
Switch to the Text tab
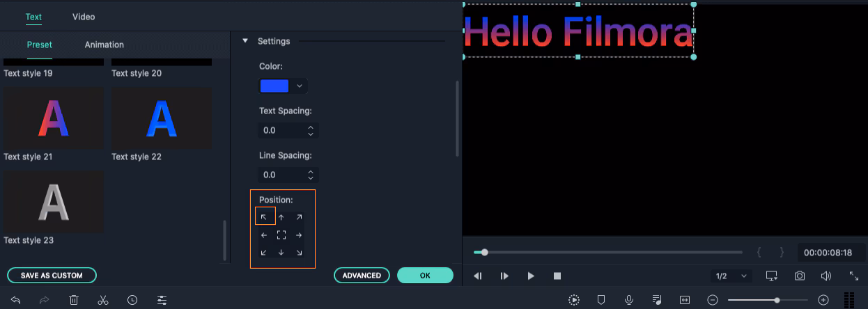[33, 17]
